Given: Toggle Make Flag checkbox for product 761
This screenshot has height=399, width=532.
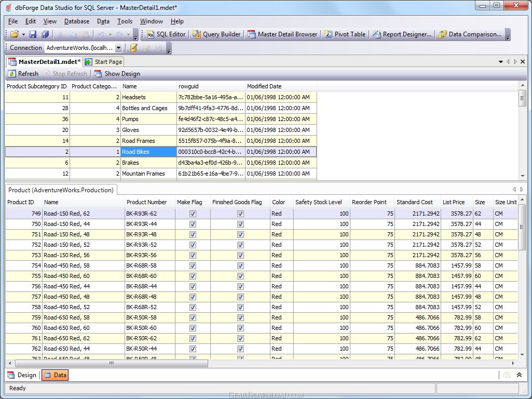Looking at the screenshot, I should click(193, 339).
